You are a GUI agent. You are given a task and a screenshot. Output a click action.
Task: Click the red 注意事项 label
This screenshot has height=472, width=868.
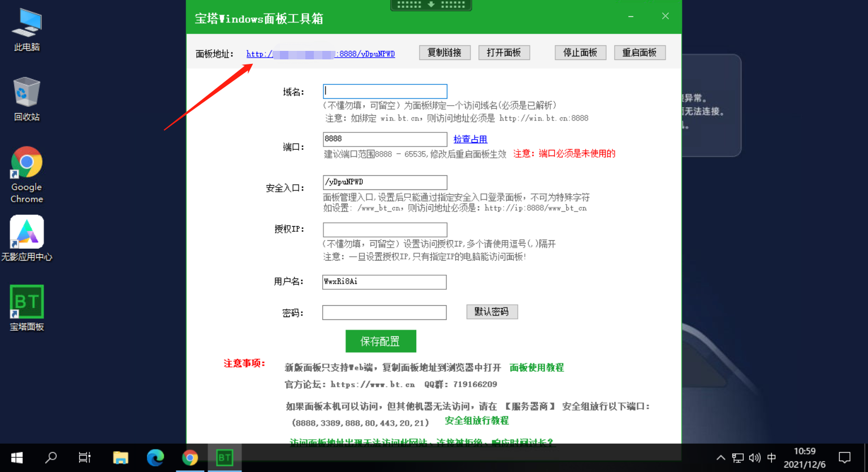[x=244, y=363]
